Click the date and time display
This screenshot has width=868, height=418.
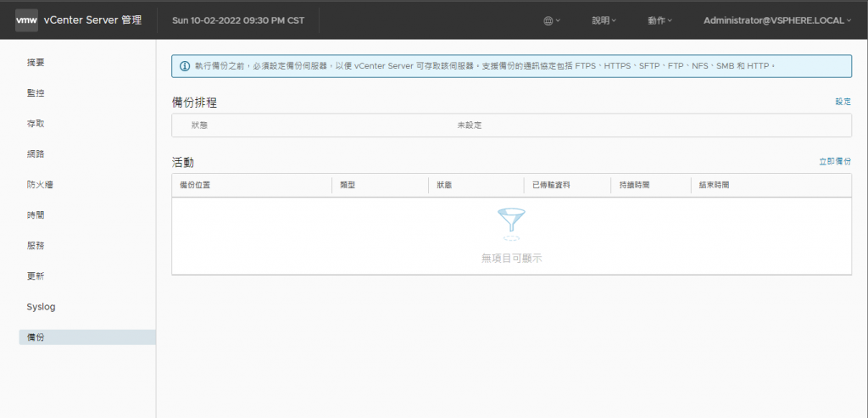pyautogui.click(x=238, y=20)
